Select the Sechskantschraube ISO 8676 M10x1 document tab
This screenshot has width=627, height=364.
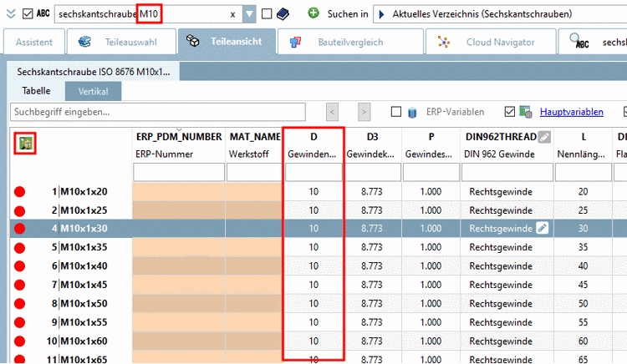tap(94, 72)
